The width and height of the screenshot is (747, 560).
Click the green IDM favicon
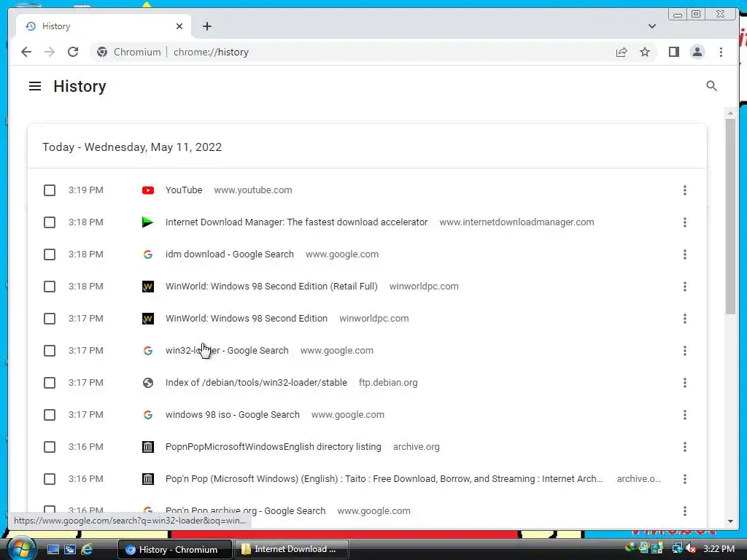coord(147,222)
